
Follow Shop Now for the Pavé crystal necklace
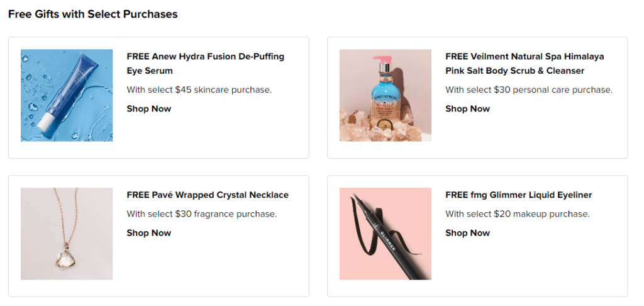click(x=149, y=233)
